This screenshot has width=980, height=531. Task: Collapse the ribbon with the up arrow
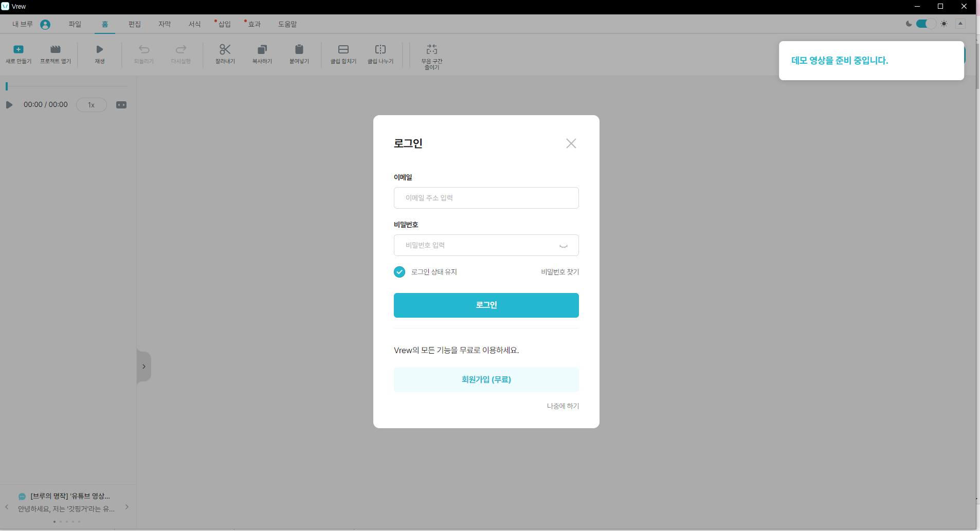tap(960, 24)
